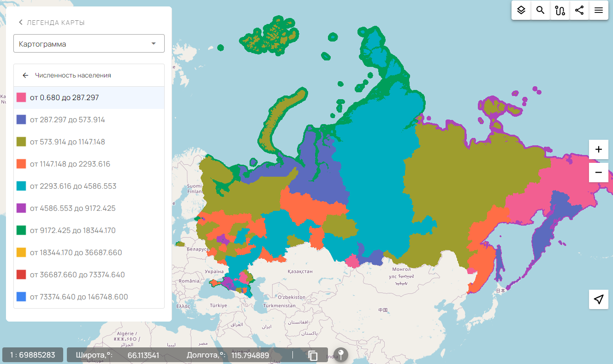Zoom in on the map

tap(599, 149)
